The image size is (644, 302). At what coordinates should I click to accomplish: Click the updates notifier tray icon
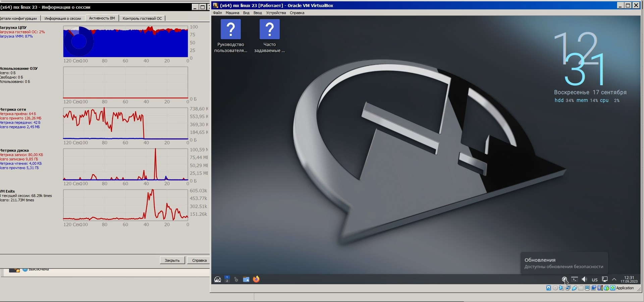pyautogui.click(x=565, y=279)
